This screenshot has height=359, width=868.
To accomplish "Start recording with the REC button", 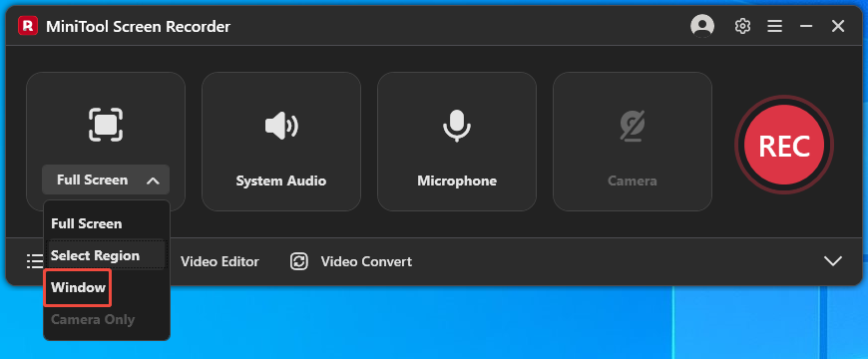I will click(x=784, y=146).
